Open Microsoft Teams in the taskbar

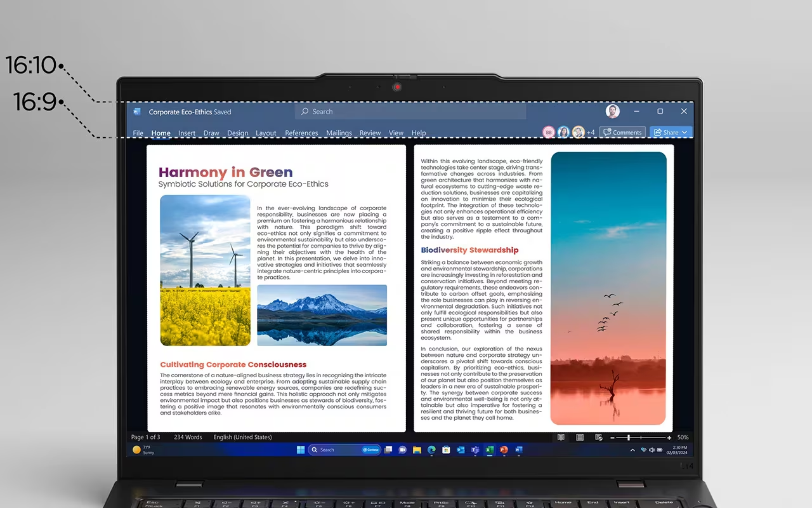click(x=475, y=450)
